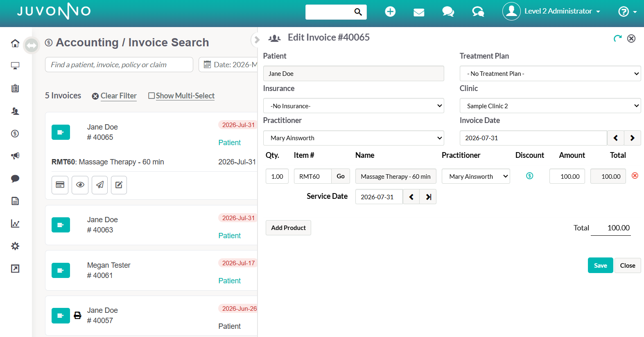Open the megaphone marketing sidebar icon
The height and width of the screenshot is (337, 644).
tap(15, 156)
